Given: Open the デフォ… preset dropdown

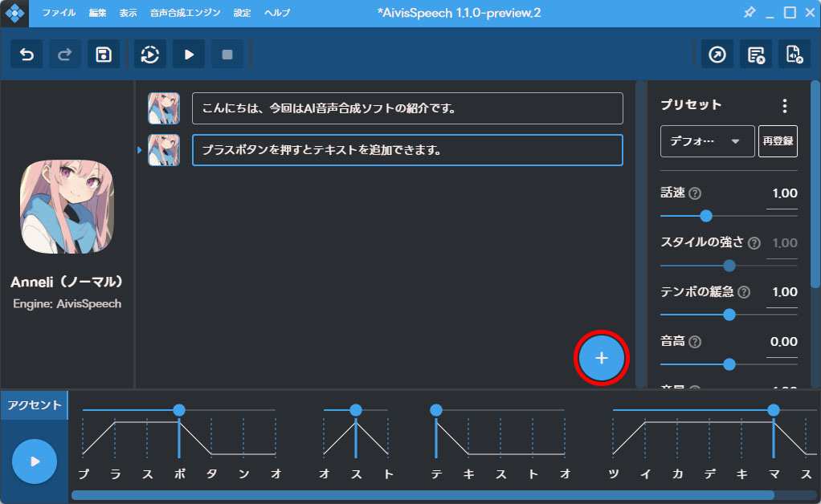Looking at the screenshot, I should [707, 141].
